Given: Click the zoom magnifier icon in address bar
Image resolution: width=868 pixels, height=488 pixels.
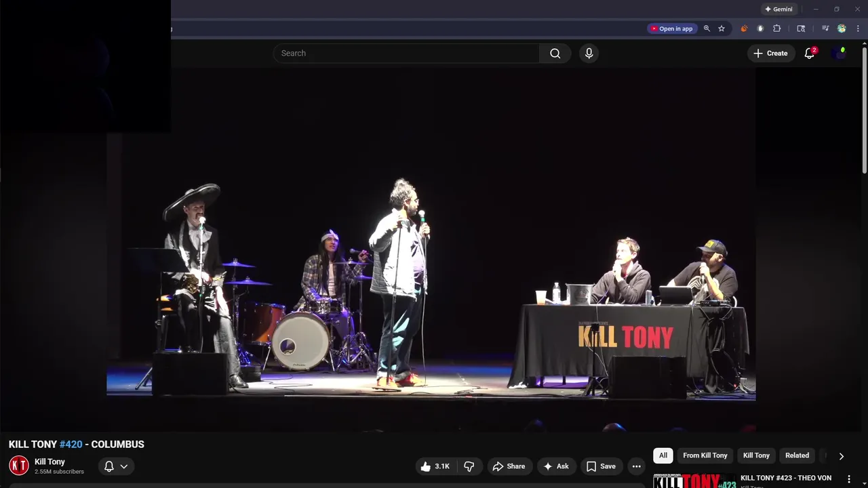Looking at the screenshot, I should pyautogui.click(x=707, y=28).
